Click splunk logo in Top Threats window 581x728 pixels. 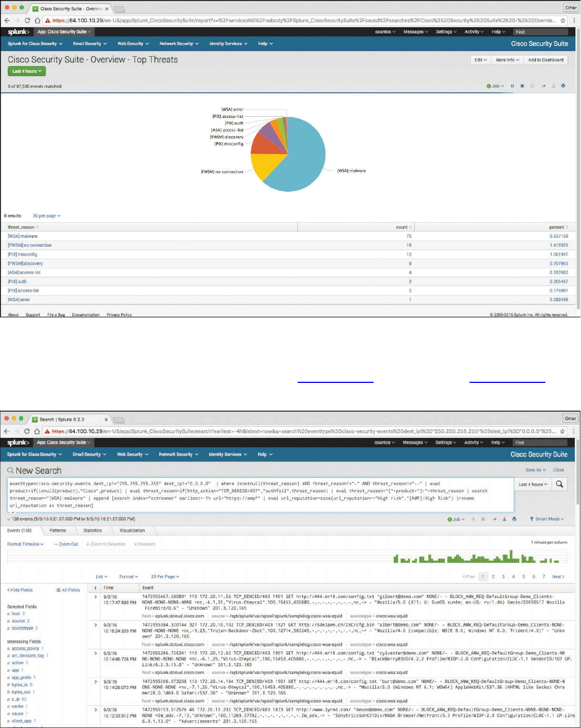pyautogui.click(x=18, y=32)
